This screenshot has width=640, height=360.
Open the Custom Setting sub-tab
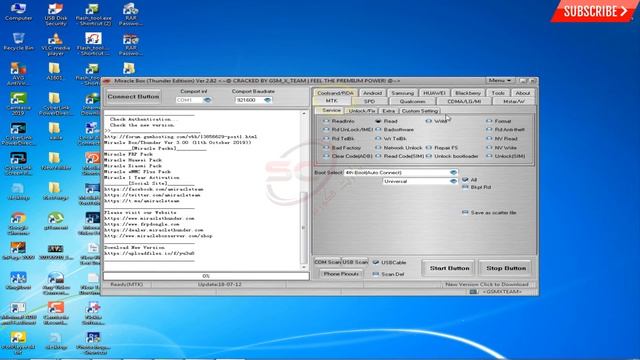click(x=420, y=111)
